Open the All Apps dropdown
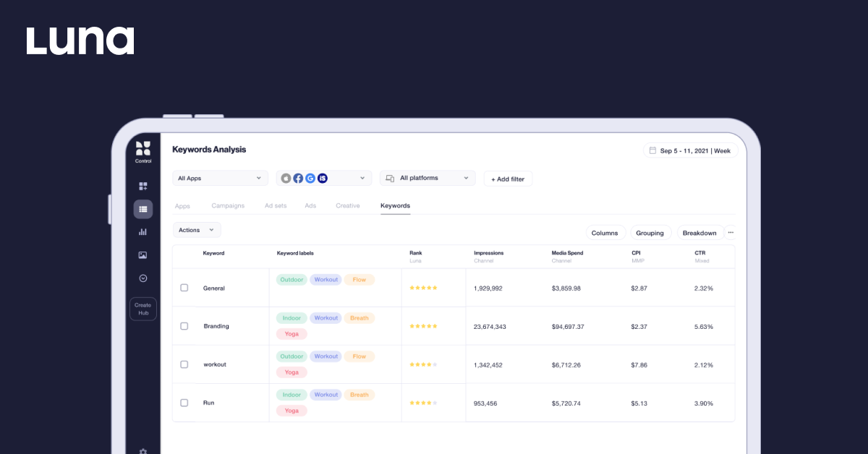The image size is (868, 454). [x=220, y=178]
